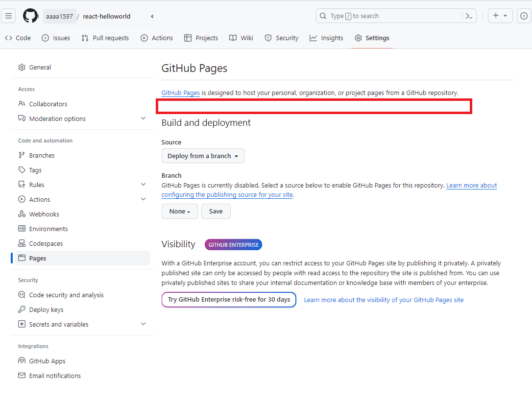Open the Deploy from a branch dropdown

coord(203,156)
